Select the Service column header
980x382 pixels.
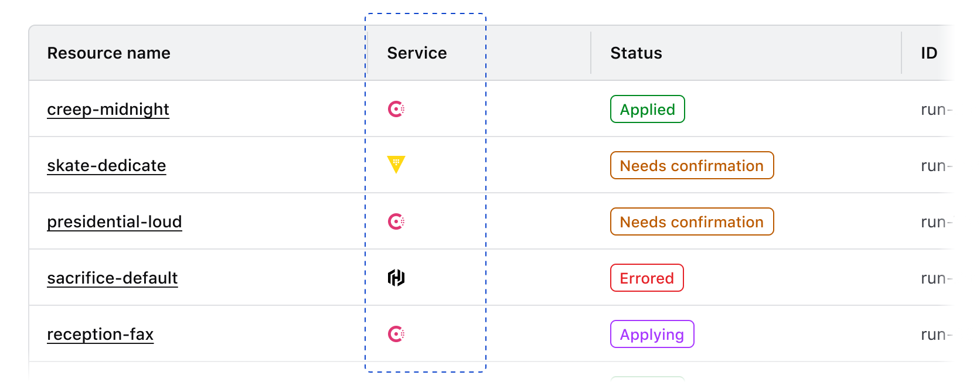pyautogui.click(x=417, y=53)
